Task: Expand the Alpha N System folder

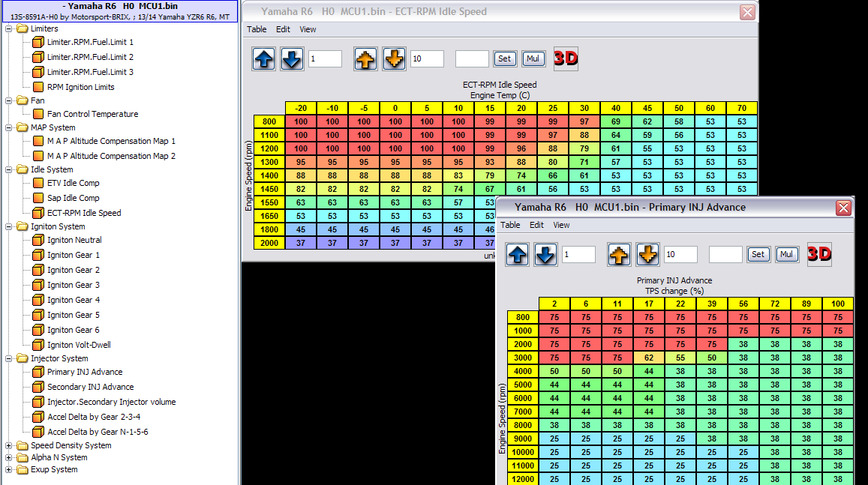Action: (9, 457)
